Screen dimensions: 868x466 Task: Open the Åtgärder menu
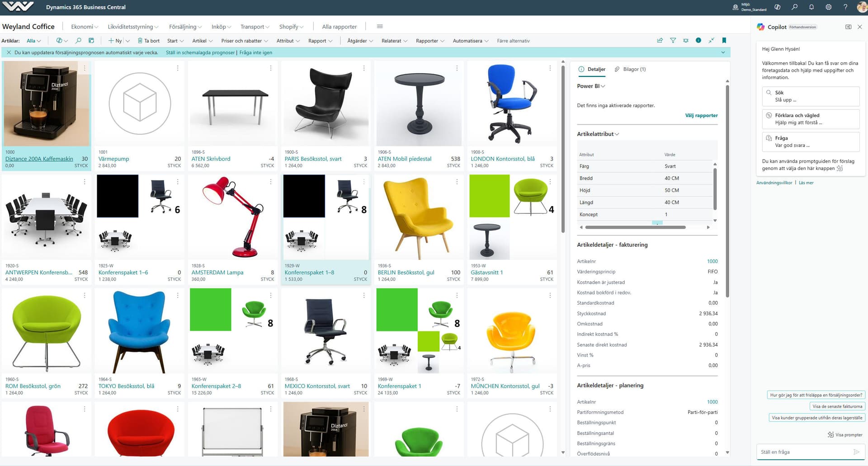360,41
